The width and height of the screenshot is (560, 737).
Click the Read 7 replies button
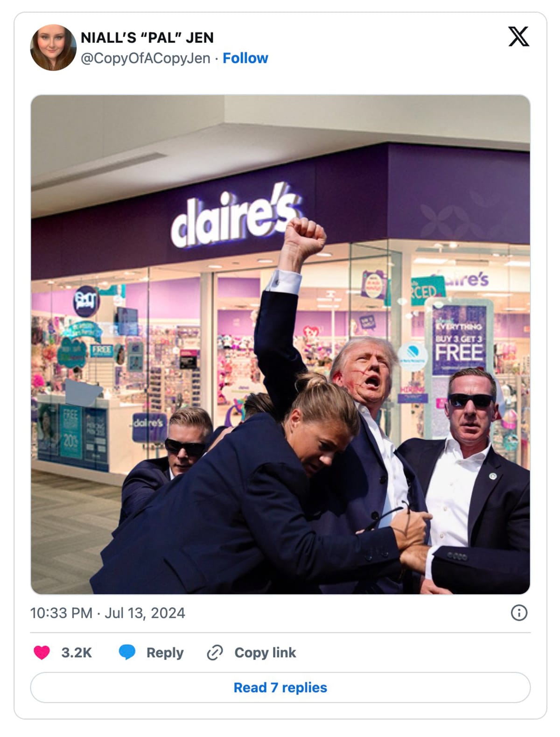(280, 687)
